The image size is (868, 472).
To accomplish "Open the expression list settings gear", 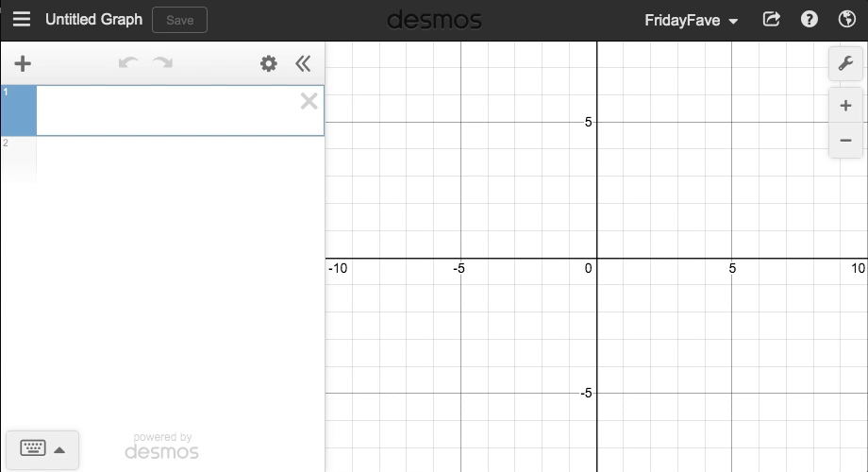I will [269, 63].
